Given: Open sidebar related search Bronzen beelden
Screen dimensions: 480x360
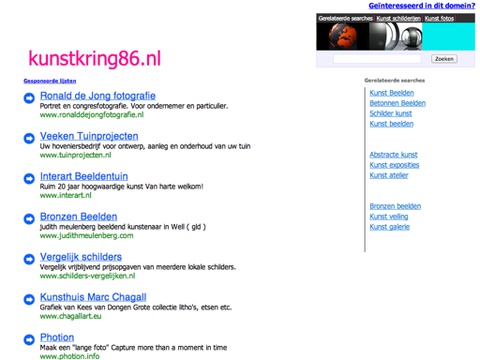Looking at the screenshot, I should (x=395, y=206).
